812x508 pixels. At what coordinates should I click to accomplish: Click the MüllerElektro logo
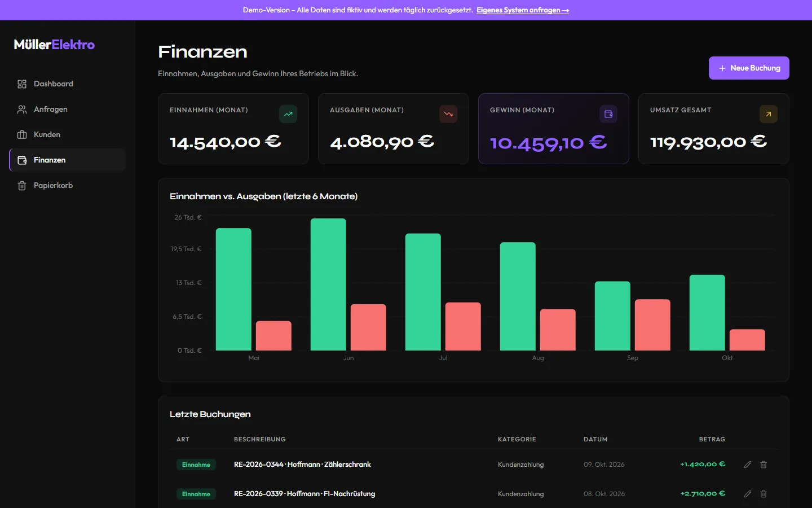coord(54,45)
